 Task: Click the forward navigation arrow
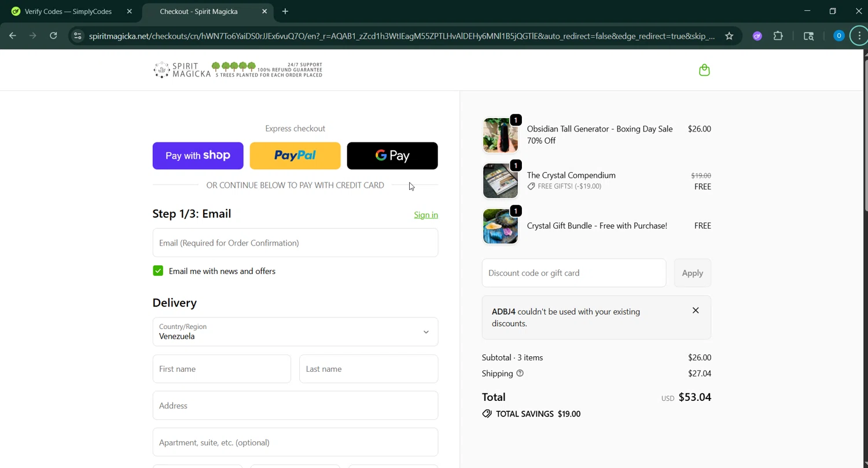pos(33,36)
